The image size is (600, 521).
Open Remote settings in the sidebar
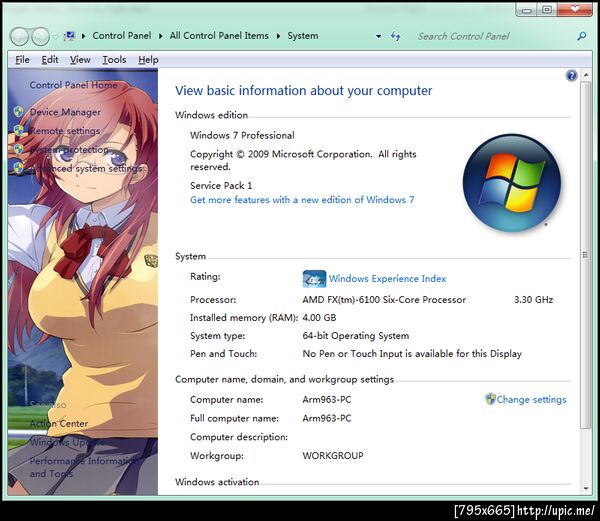point(65,131)
